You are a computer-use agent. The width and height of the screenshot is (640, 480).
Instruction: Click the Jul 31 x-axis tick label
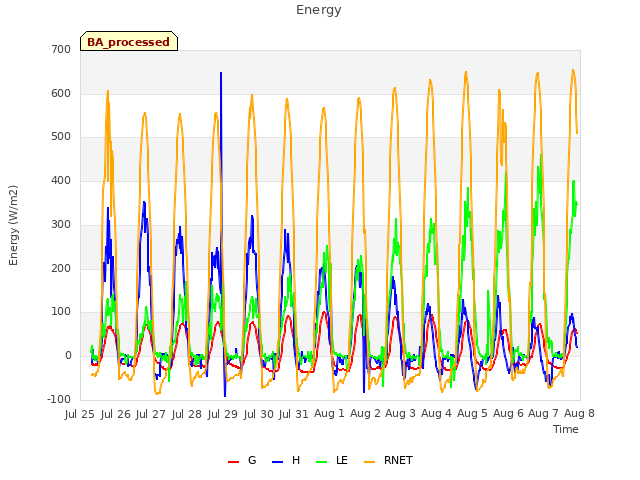(x=293, y=414)
